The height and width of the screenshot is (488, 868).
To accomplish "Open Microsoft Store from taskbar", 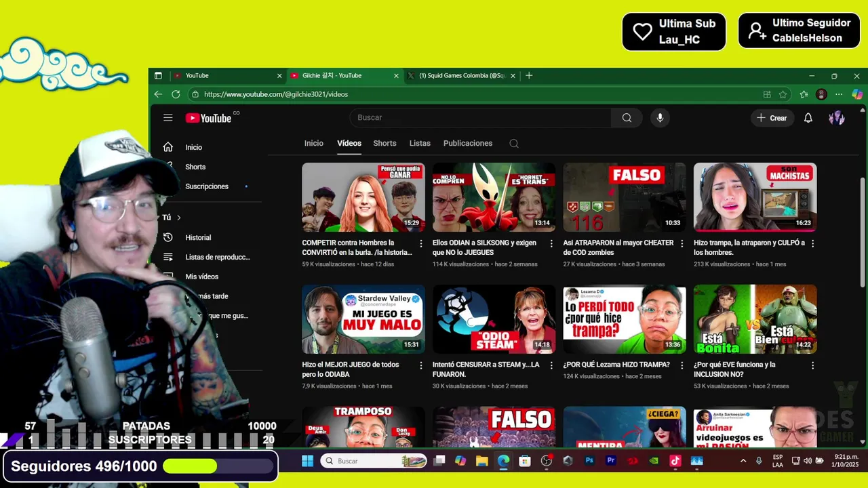I will click(x=524, y=461).
